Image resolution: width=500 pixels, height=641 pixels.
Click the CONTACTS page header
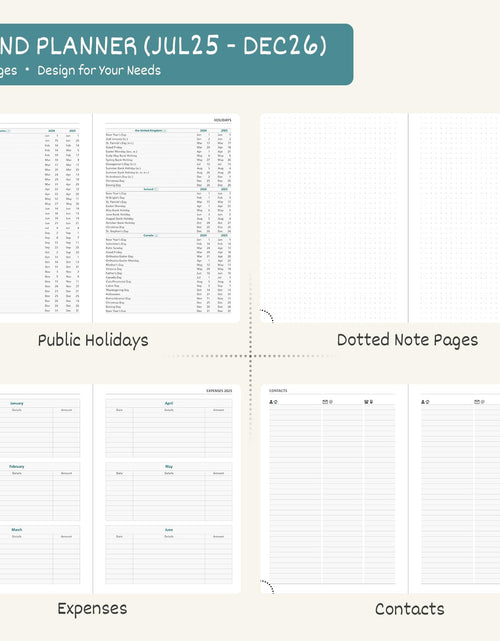click(x=278, y=391)
